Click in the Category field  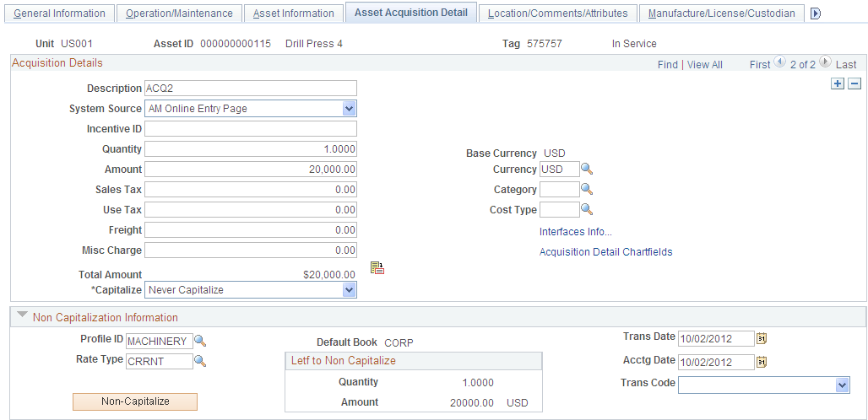(x=560, y=190)
